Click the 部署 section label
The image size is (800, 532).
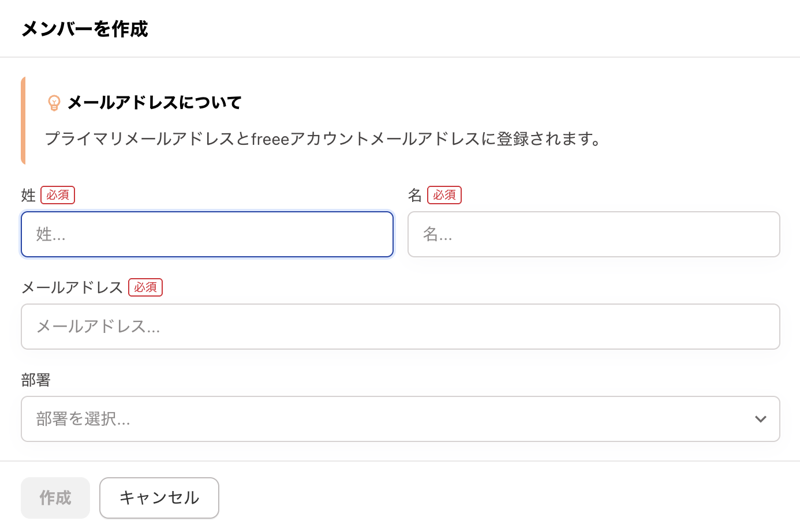36,380
